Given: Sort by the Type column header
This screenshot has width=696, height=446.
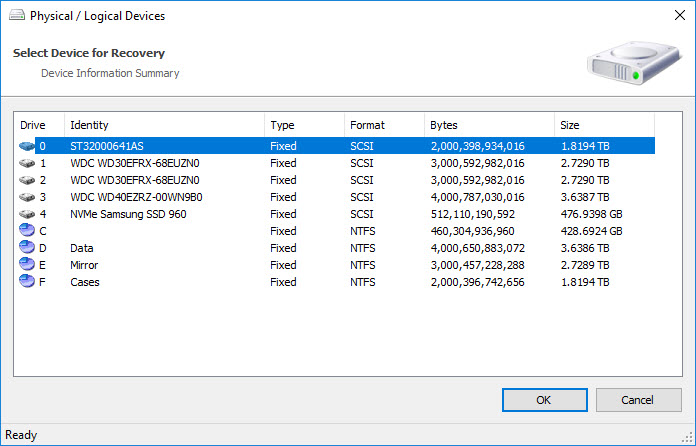Looking at the screenshot, I should point(304,125).
